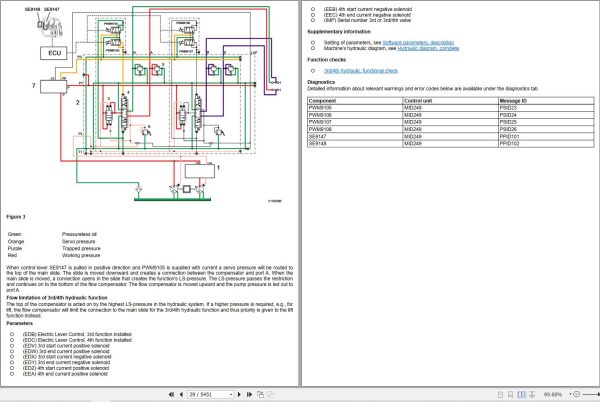Go to the previous page

181,394
